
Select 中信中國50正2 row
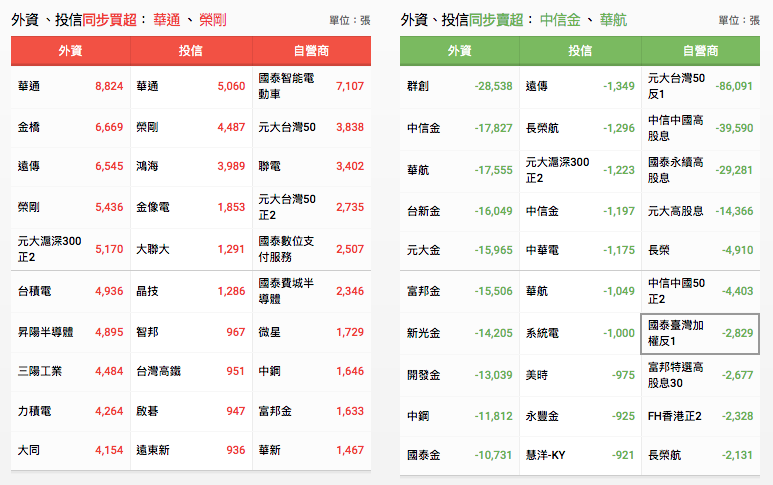(701, 291)
